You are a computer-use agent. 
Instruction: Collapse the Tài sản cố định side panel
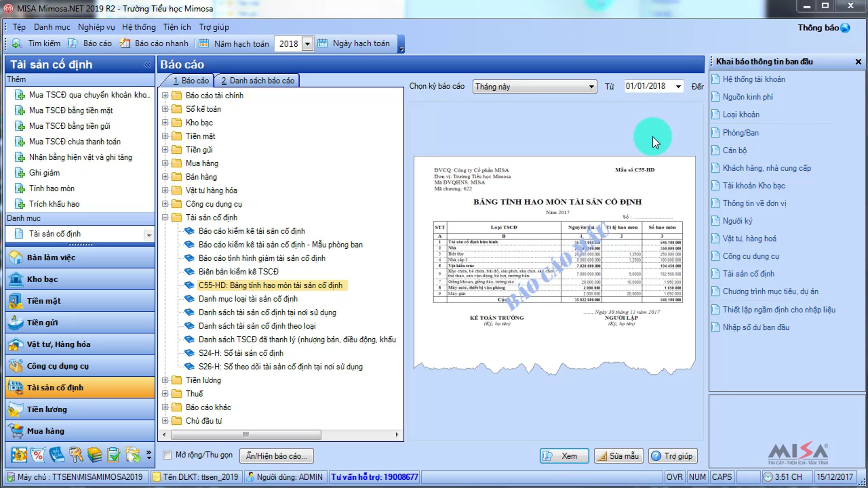pyautogui.click(x=147, y=65)
